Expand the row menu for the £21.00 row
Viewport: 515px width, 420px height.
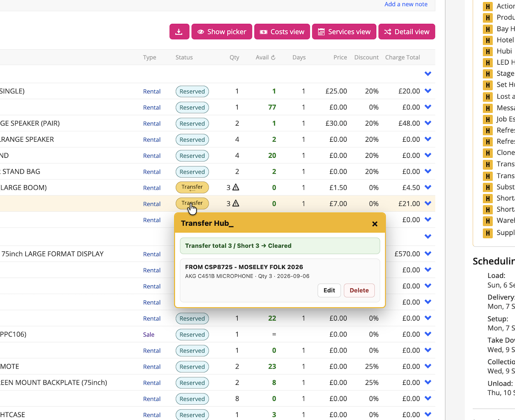pos(428,204)
